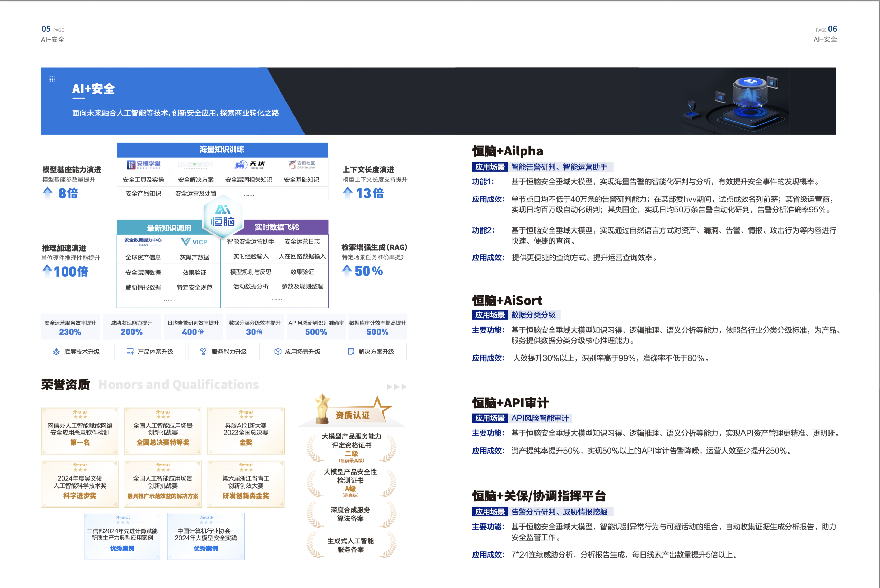Open the 安恒学堂 logo
Viewport: 880px width, 588px height.
pyautogui.click(x=143, y=164)
